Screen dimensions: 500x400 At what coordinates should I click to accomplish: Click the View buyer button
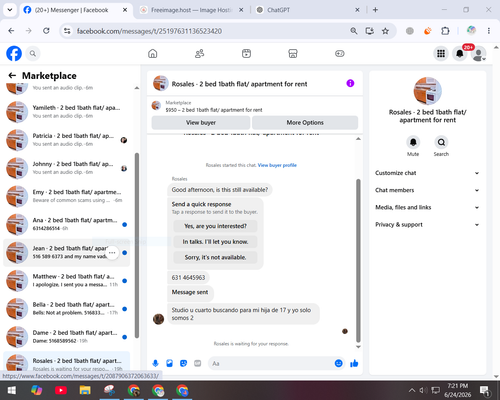point(201,122)
